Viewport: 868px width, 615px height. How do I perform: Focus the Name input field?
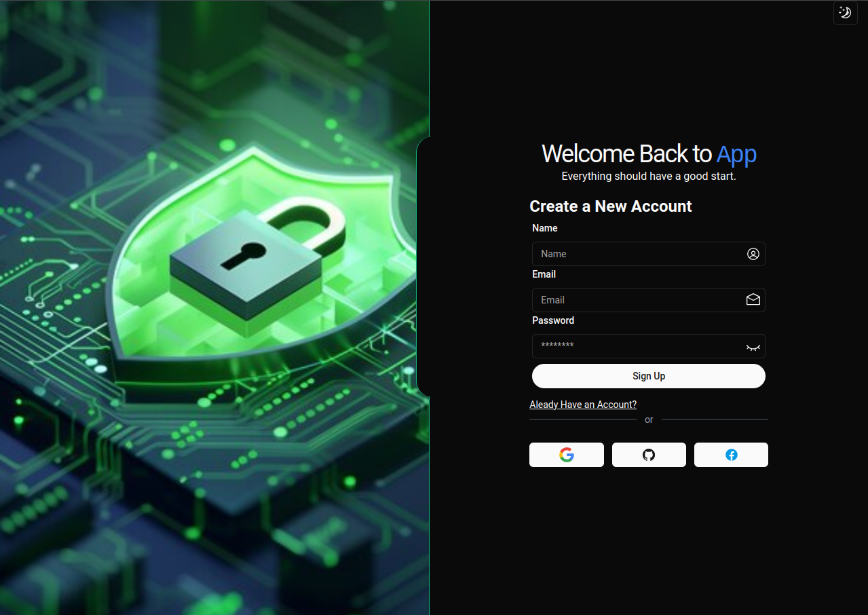tap(649, 254)
